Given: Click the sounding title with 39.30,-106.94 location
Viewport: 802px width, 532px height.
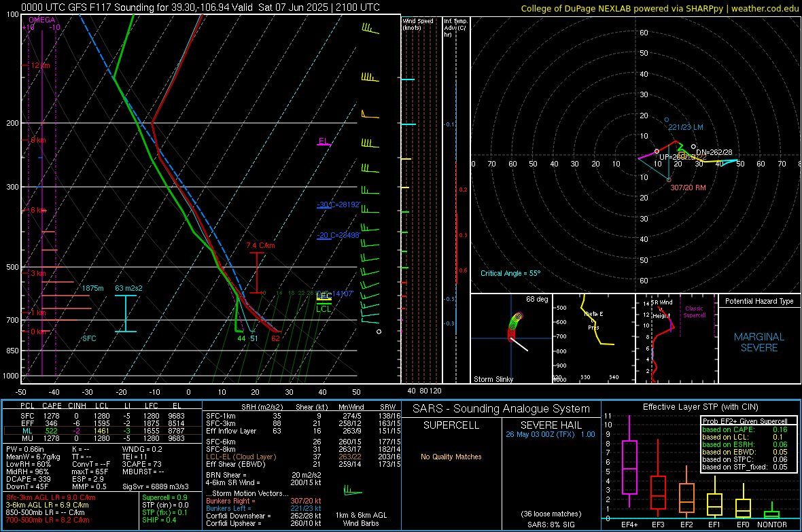Looking at the screenshot, I should [201, 7].
